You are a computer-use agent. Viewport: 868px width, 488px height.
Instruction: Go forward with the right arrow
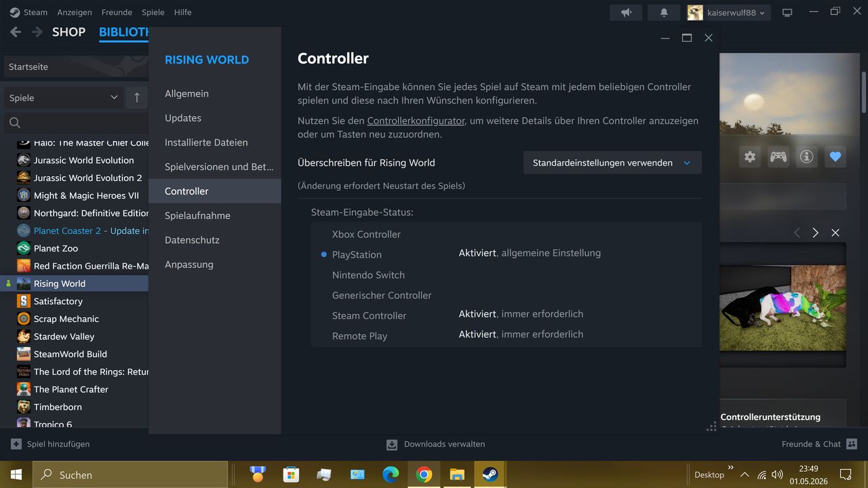coord(37,32)
